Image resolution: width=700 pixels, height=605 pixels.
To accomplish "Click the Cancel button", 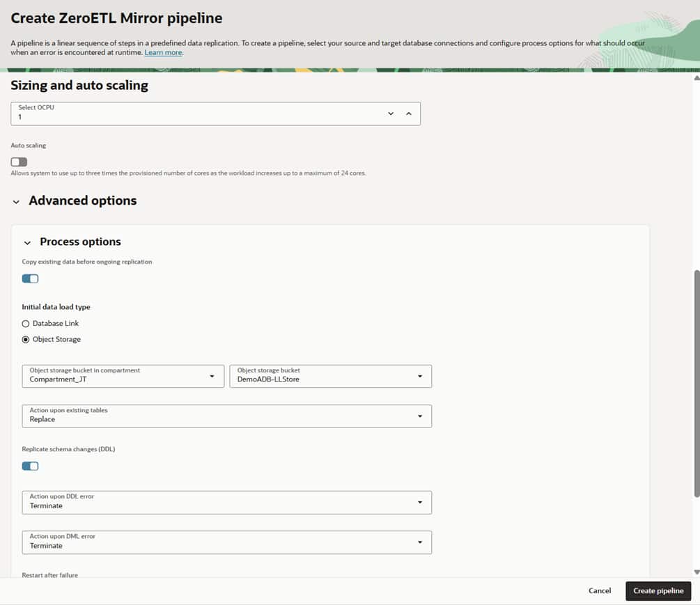I will coord(600,590).
